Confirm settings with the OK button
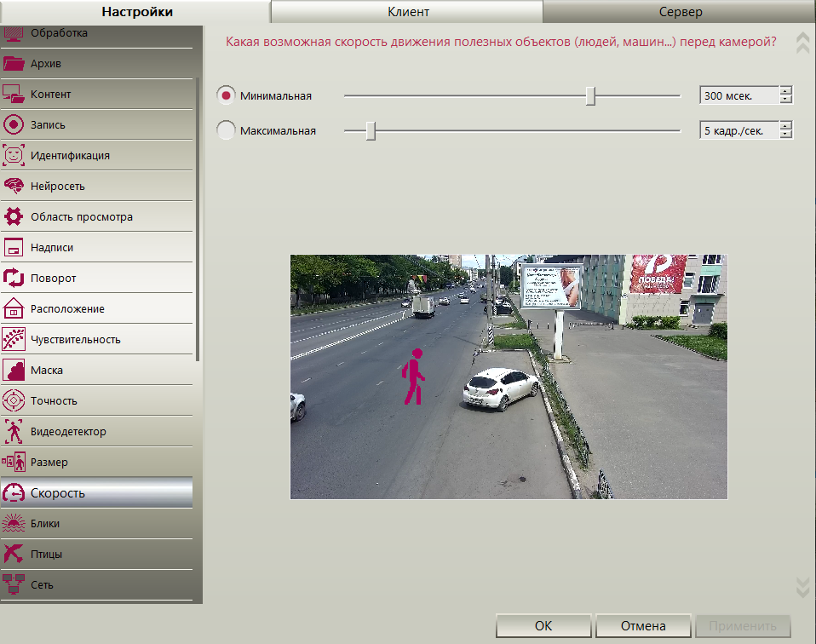The image size is (816, 644). click(543, 626)
